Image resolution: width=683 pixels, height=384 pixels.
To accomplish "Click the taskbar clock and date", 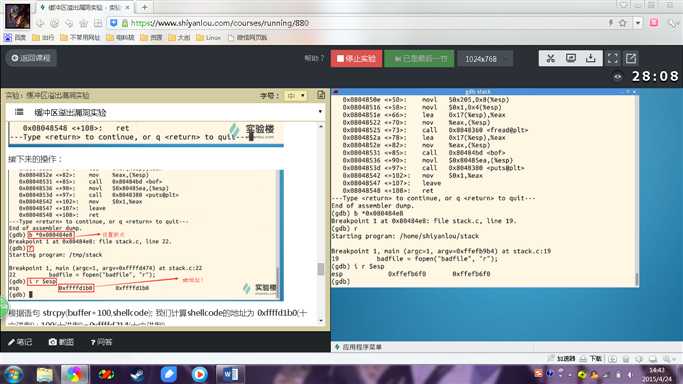I will (x=657, y=374).
